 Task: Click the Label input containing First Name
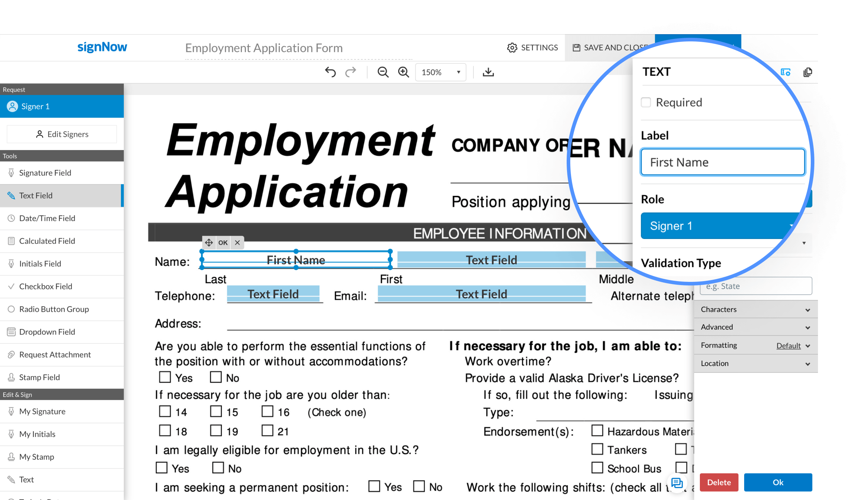(723, 162)
